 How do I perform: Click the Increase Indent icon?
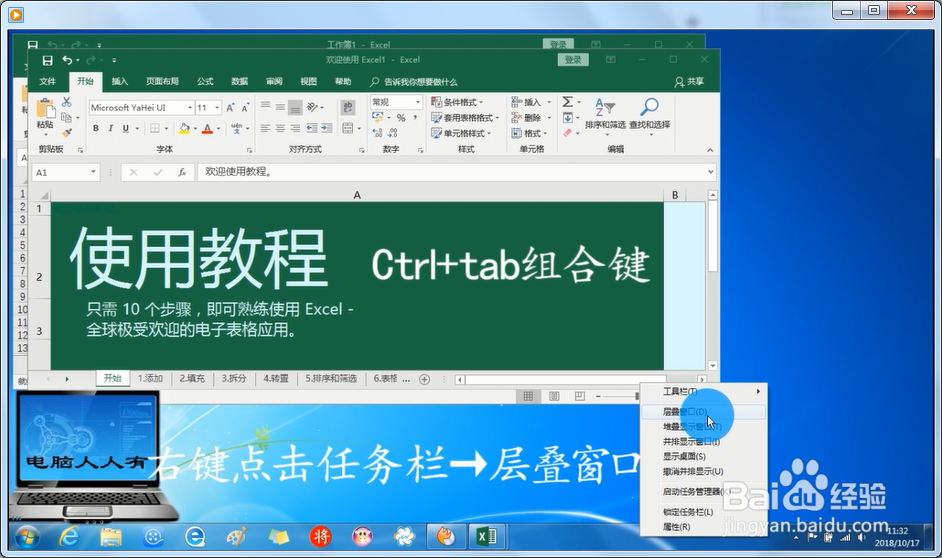pos(327,129)
